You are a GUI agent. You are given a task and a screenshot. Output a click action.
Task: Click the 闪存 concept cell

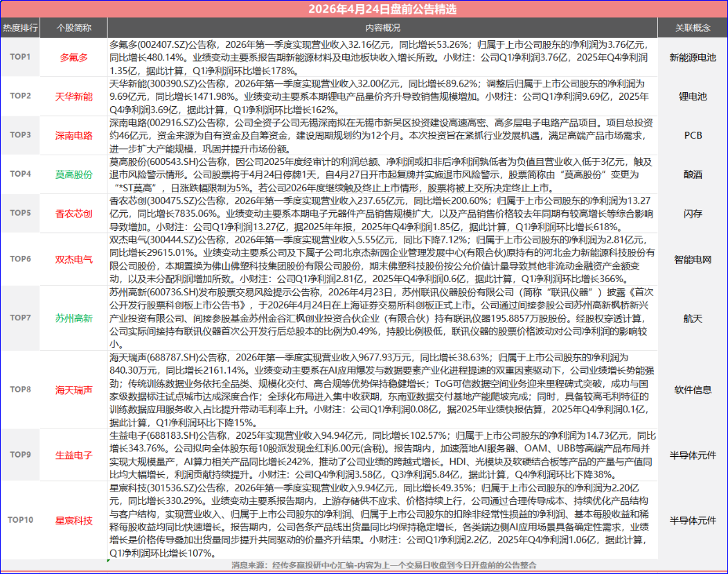[x=693, y=214]
